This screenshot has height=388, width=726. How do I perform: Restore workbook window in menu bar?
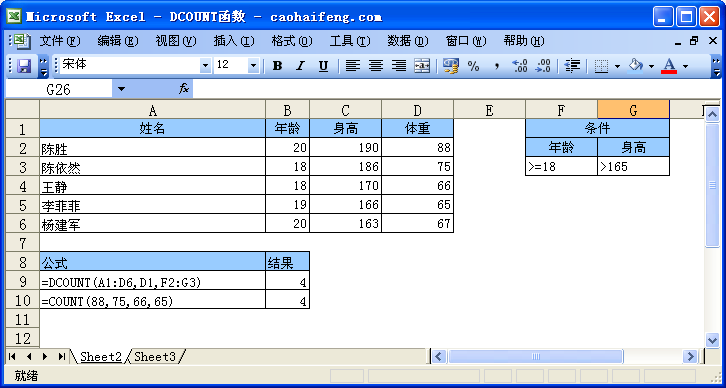click(x=694, y=41)
